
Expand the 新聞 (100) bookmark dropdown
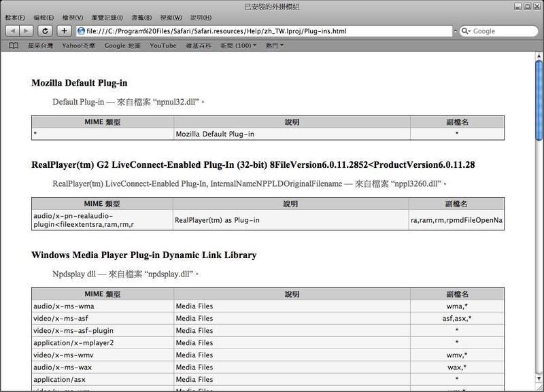pyautogui.click(x=239, y=46)
